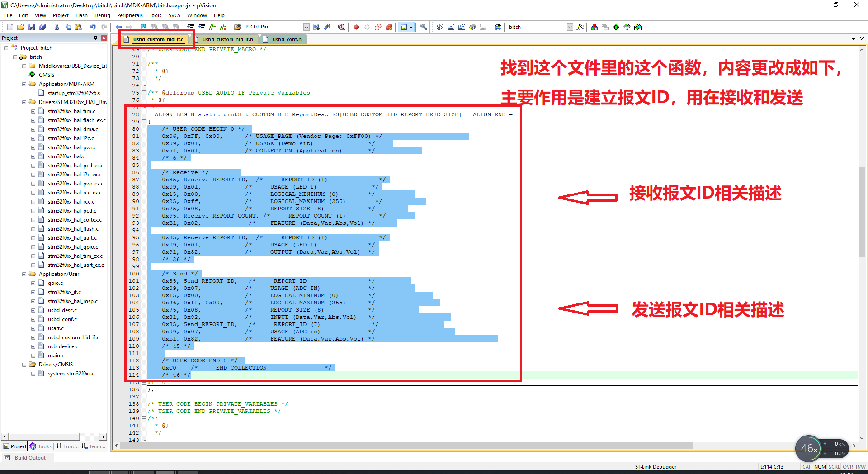868x474 pixels.
Task: Open the Find in Files tool
Action: point(316,27)
